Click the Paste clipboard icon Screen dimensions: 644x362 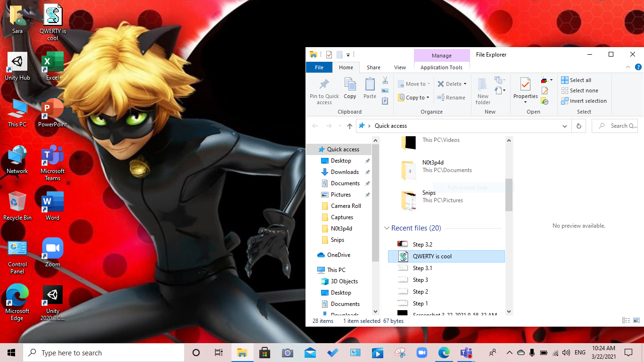coord(370,84)
